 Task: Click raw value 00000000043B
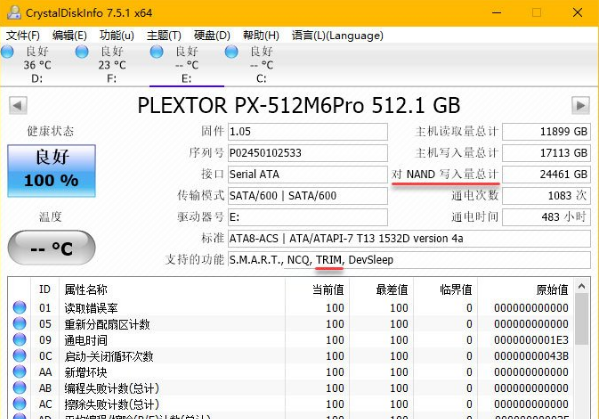pos(531,356)
